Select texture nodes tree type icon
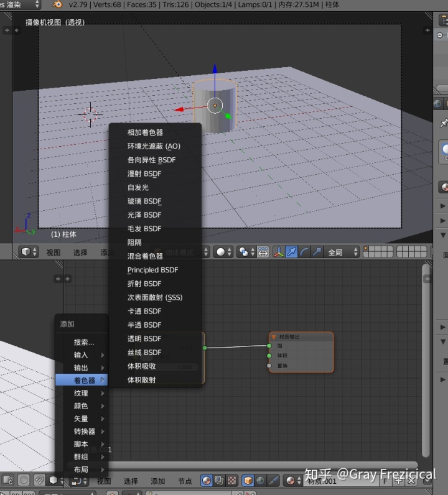448x495 pixels. (231, 481)
